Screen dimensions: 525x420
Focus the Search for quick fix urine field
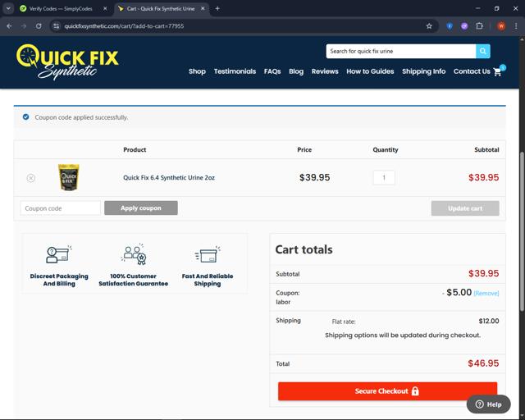point(401,51)
